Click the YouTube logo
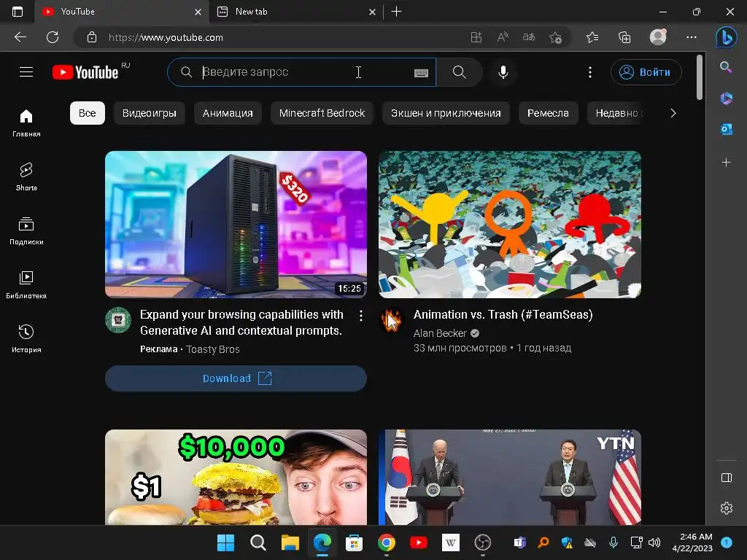 click(85, 72)
